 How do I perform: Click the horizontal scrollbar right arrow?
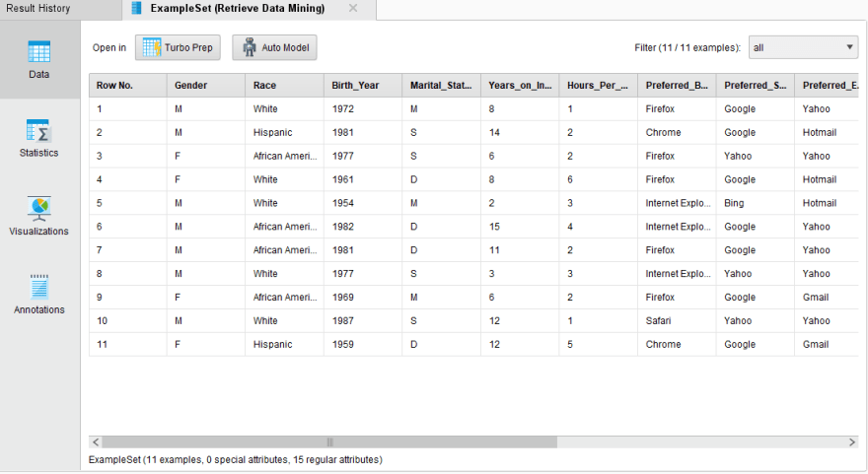click(x=852, y=441)
